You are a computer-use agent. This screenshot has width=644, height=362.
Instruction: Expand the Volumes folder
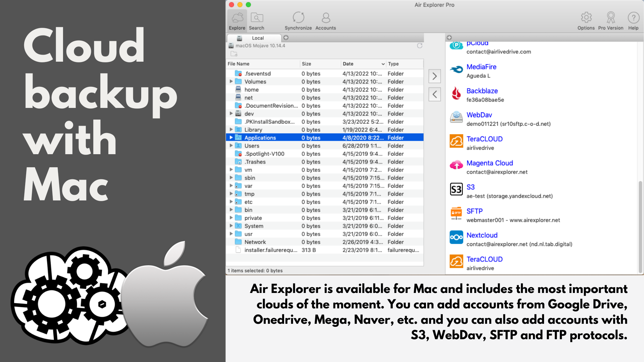[x=231, y=81]
